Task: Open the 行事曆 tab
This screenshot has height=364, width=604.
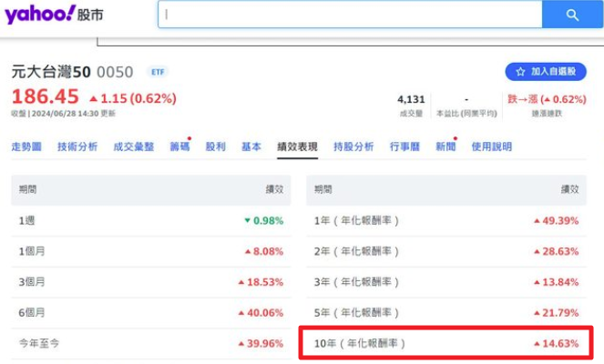Action: pos(404,147)
